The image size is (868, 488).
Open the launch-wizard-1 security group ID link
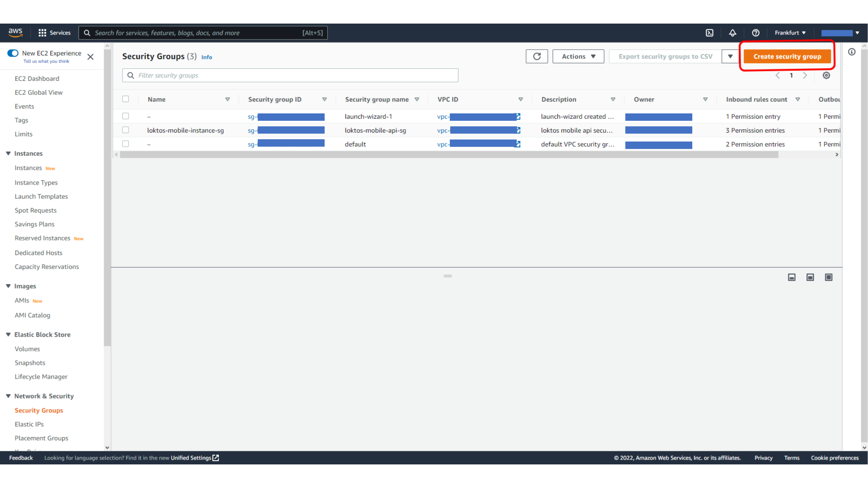pyautogui.click(x=286, y=117)
